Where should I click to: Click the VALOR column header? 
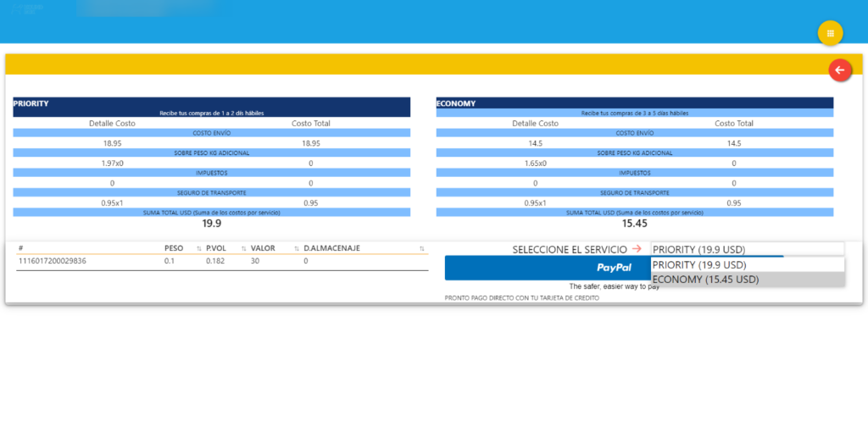[x=263, y=248]
